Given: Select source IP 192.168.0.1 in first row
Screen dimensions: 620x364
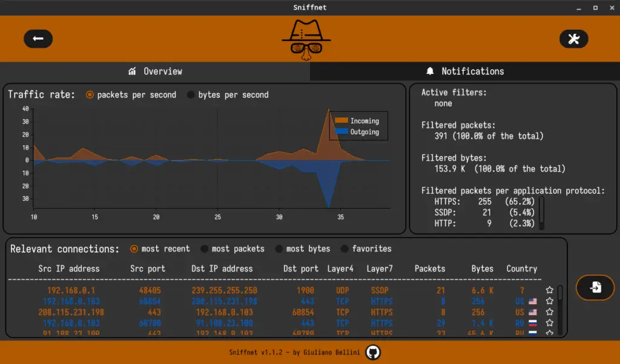Looking at the screenshot, I should 71,291.
